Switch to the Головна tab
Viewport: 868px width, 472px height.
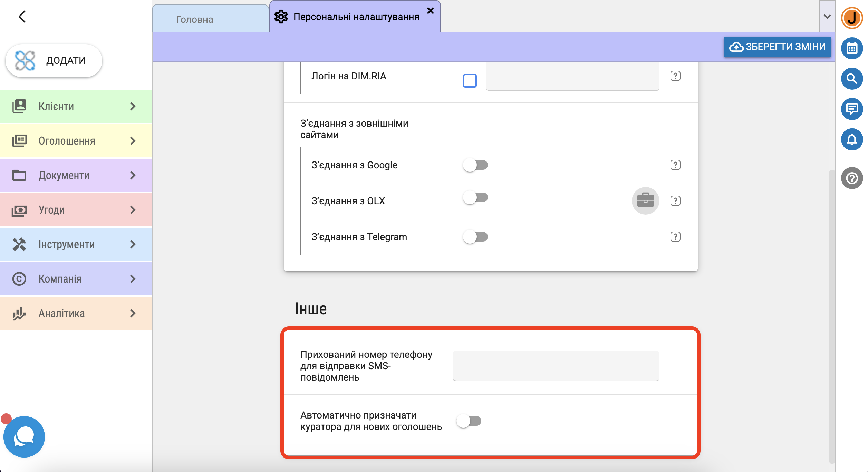click(x=195, y=19)
